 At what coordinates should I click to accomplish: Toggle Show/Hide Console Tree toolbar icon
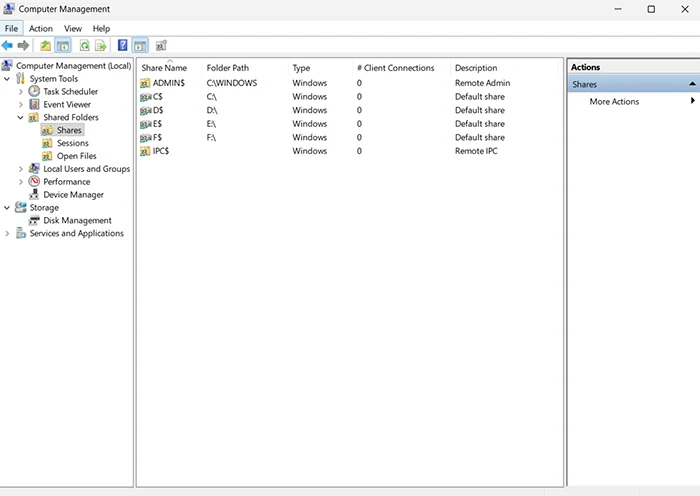(x=63, y=45)
